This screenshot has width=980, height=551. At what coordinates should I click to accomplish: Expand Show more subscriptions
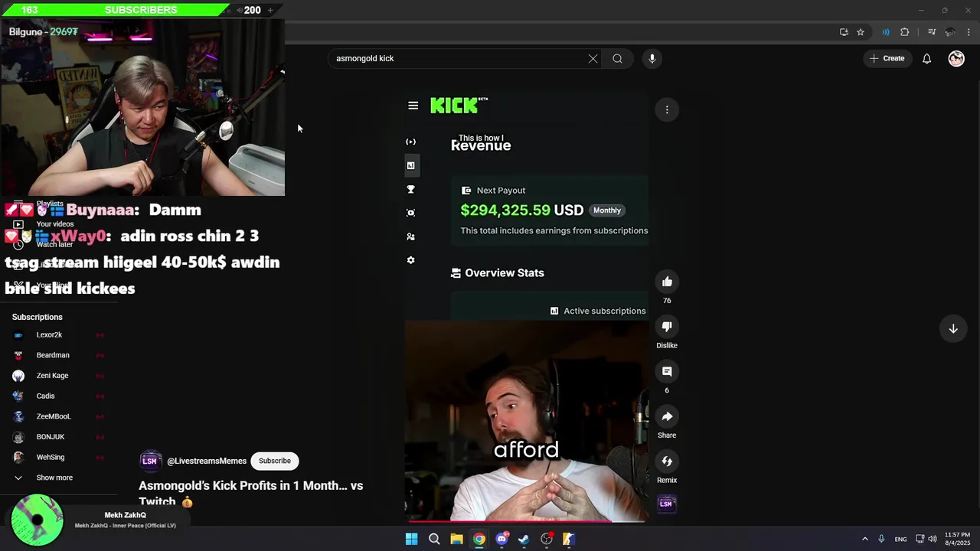click(54, 478)
